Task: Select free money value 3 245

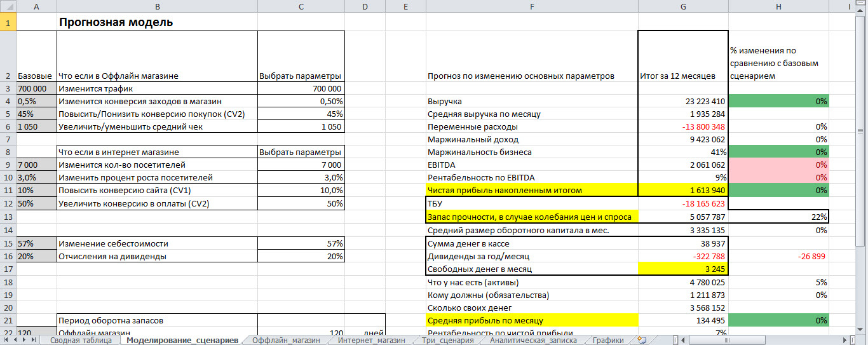Action: point(683,269)
